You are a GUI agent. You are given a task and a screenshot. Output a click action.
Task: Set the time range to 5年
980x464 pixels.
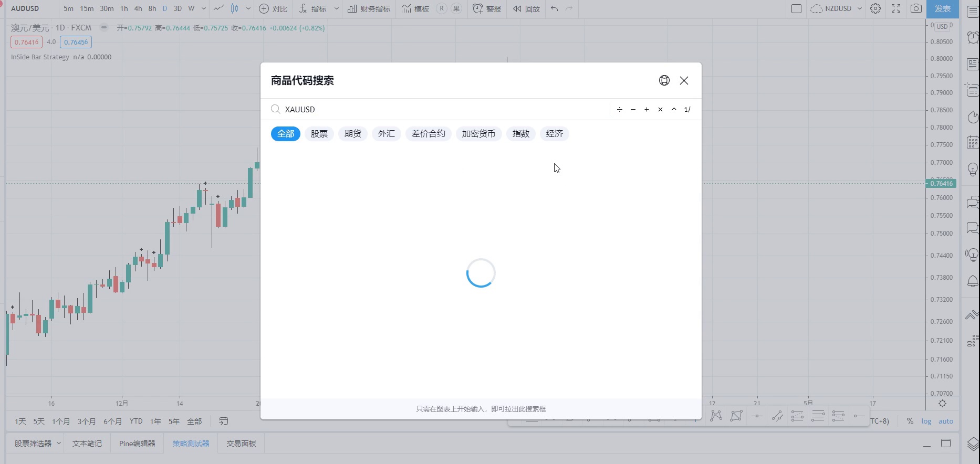coord(174,421)
